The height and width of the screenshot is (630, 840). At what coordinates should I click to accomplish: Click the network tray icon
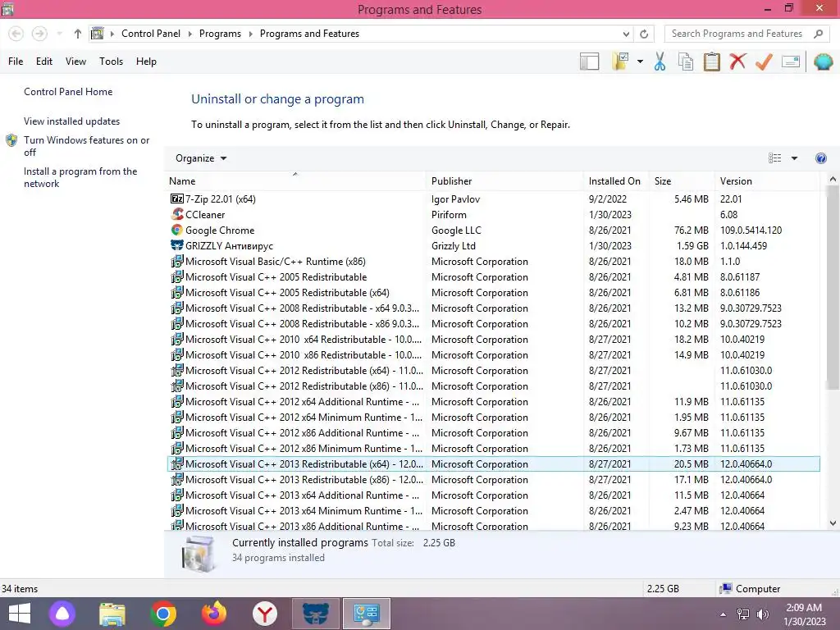(742, 614)
